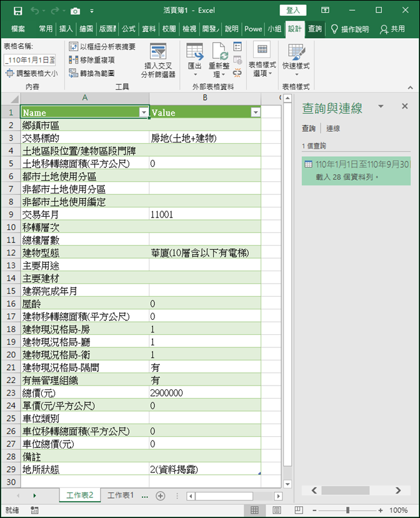Click the macro recording status icon

34,511
